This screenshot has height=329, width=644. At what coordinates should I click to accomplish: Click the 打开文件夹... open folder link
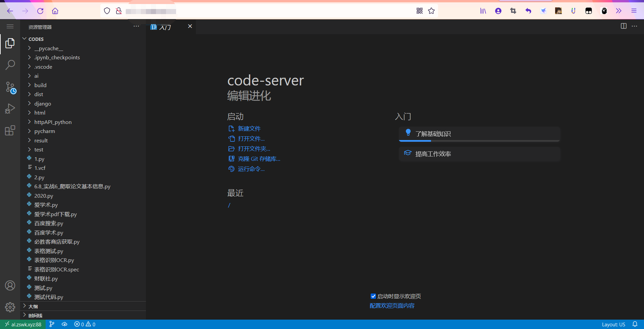[x=254, y=149]
